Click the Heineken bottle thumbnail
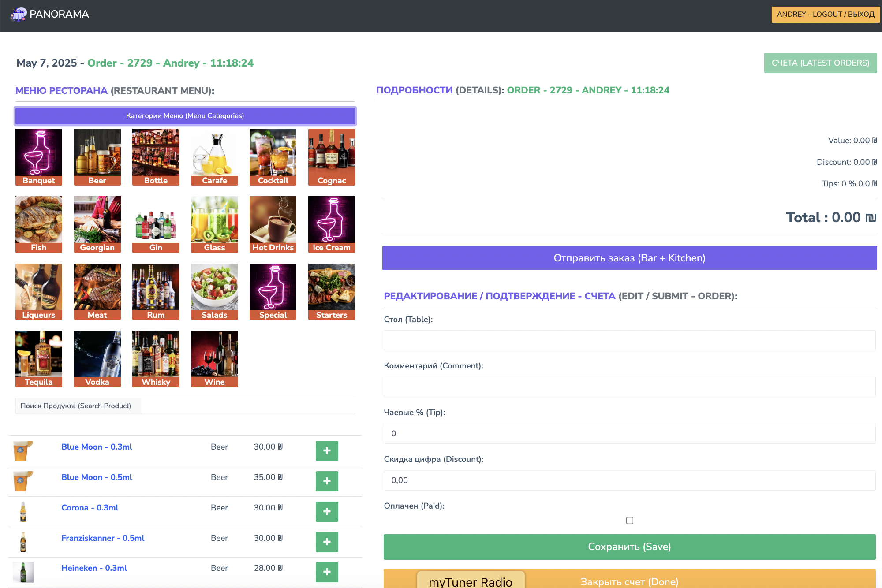 point(23,572)
